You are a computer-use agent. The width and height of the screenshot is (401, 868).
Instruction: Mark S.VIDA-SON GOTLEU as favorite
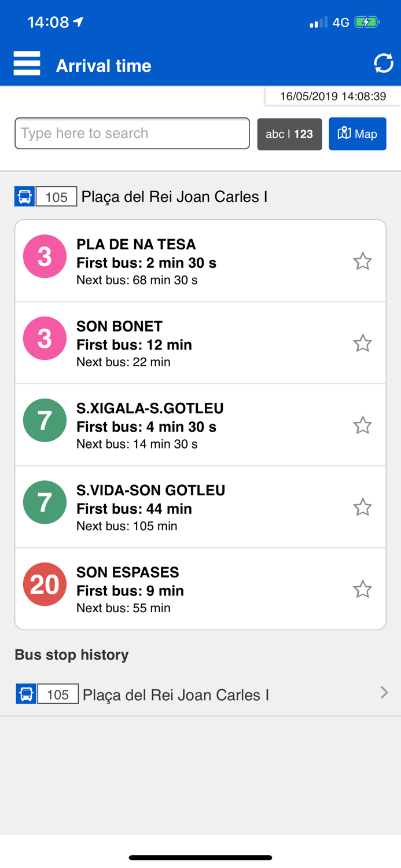coord(363,507)
